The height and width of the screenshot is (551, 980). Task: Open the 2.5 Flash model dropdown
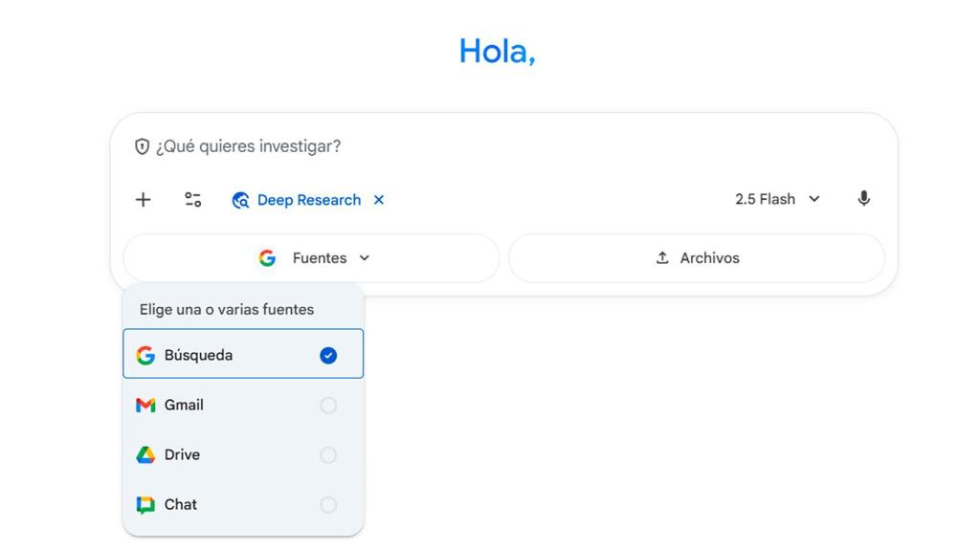coord(777,199)
